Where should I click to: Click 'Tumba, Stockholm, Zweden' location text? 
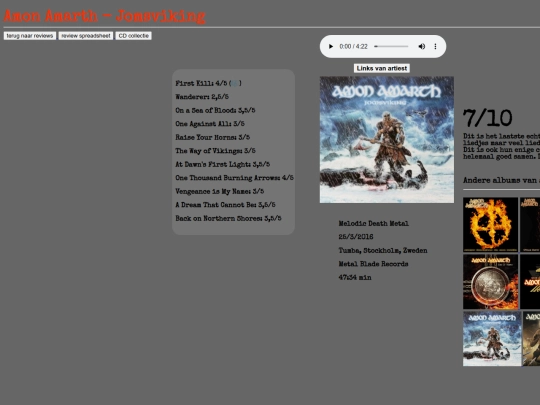click(383, 250)
